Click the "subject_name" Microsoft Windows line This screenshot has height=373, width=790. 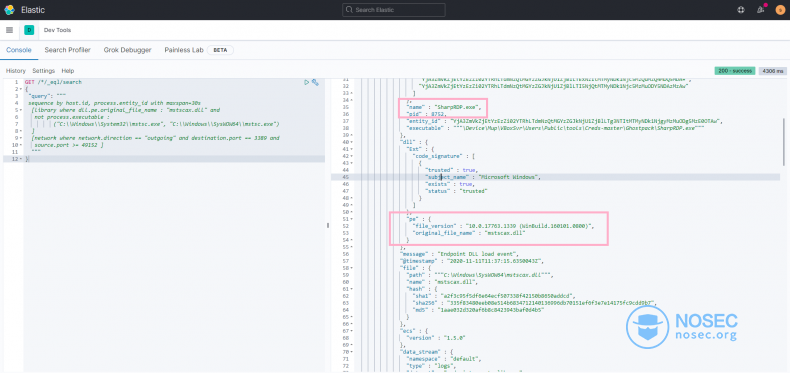click(x=483, y=177)
